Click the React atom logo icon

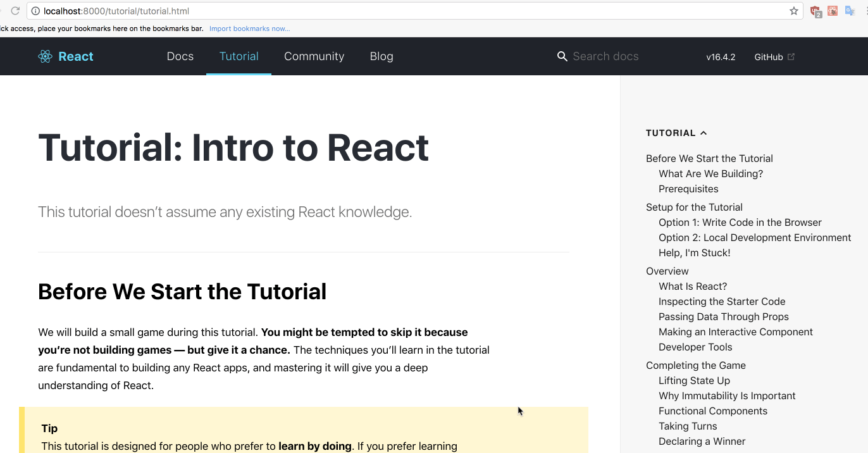click(45, 56)
